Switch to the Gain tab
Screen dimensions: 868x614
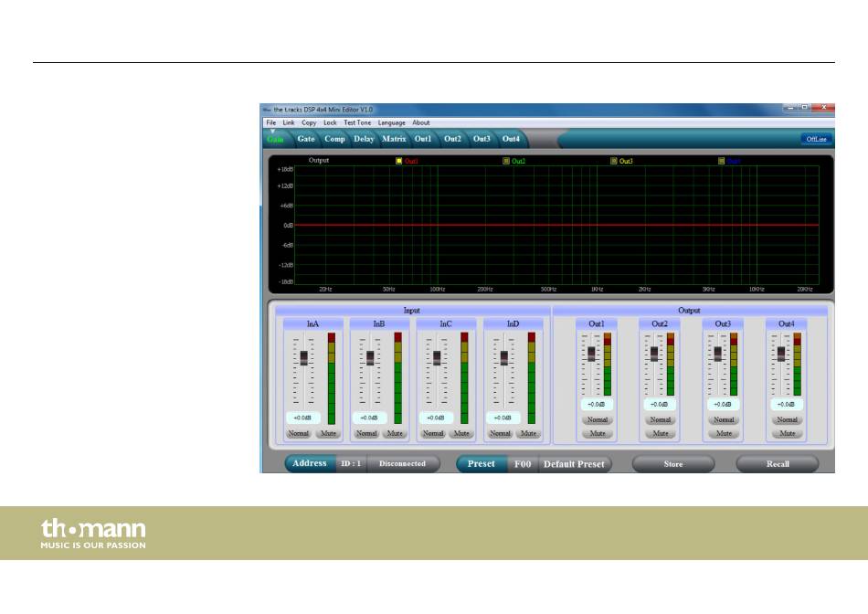point(275,139)
